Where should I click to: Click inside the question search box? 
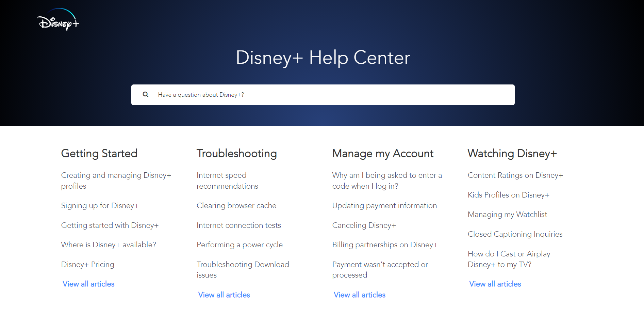tap(272, 95)
